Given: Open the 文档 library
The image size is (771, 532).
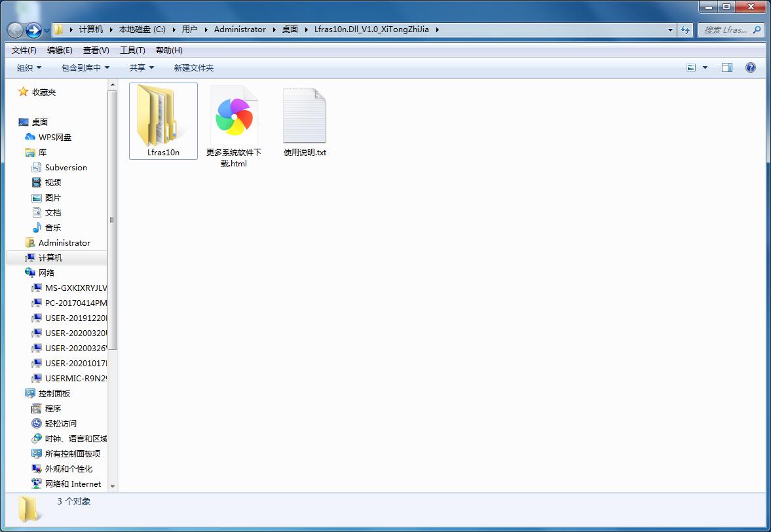Looking at the screenshot, I should (x=52, y=212).
